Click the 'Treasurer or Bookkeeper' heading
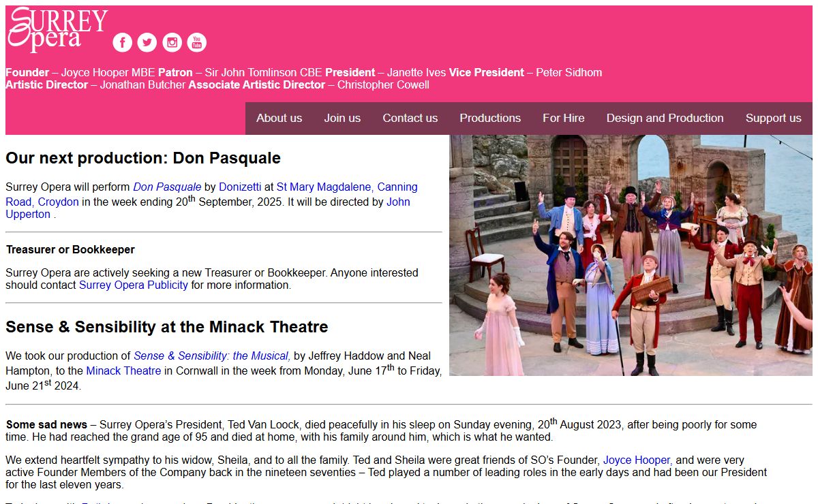 pos(70,250)
